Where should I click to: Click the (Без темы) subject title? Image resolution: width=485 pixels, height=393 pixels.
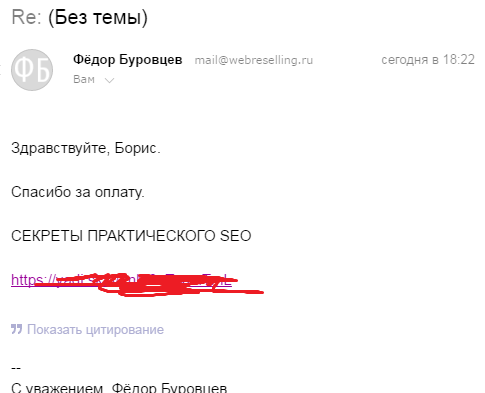(98, 18)
